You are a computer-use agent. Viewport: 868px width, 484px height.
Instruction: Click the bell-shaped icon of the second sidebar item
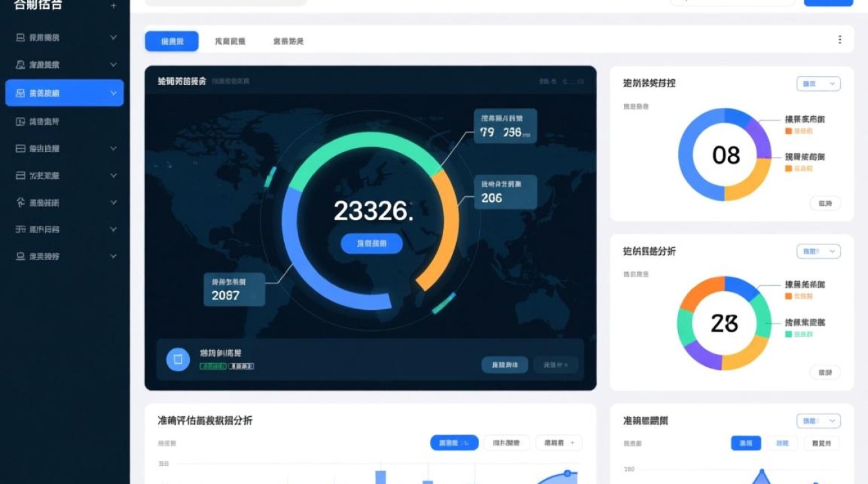pyautogui.click(x=21, y=65)
